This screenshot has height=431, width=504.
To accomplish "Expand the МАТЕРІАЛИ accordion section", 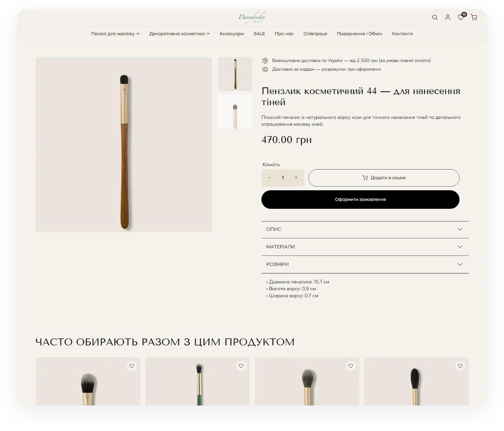I will tap(365, 247).
